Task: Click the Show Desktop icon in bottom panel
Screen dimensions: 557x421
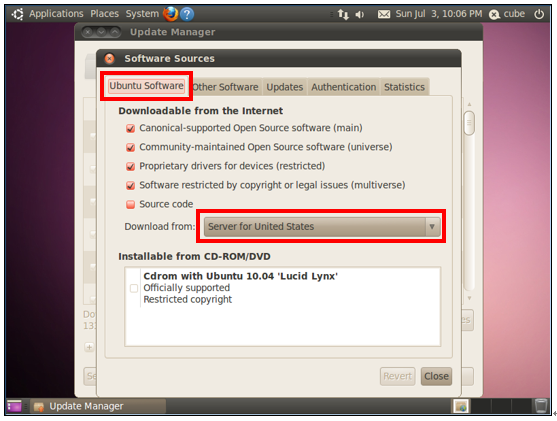Action: click(14, 406)
